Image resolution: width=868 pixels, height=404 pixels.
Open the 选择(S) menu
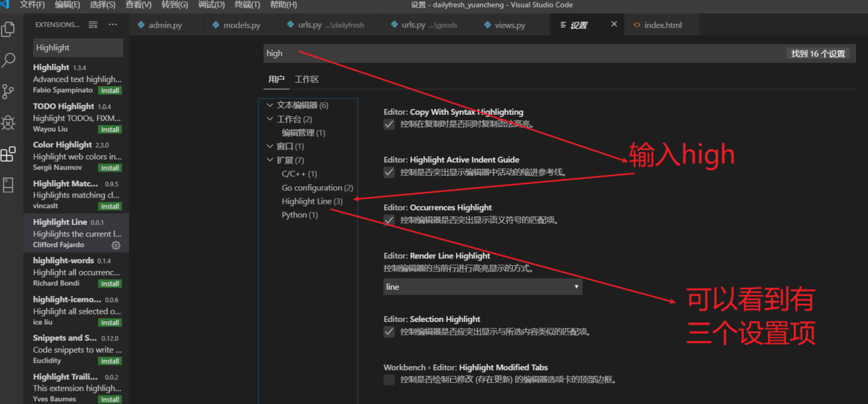point(103,5)
